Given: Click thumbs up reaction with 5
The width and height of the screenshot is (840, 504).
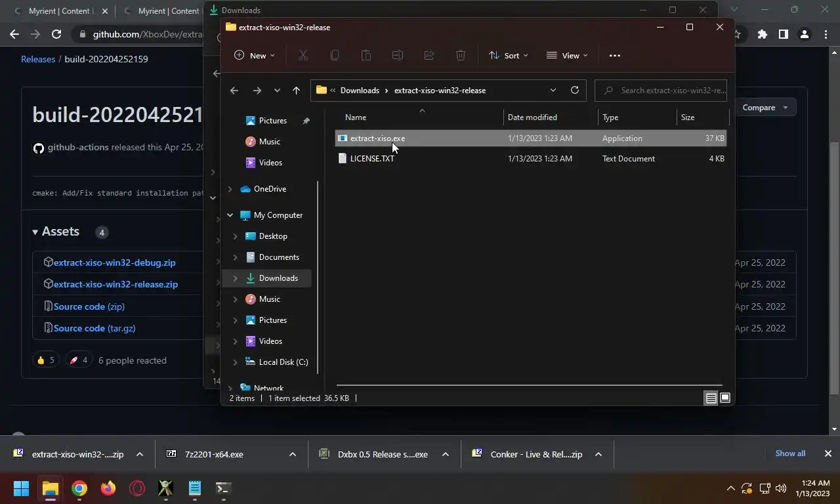Looking at the screenshot, I should pyautogui.click(x=45, y=360).
